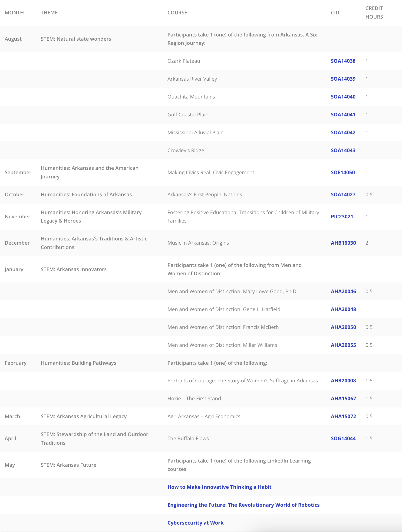Click 'Engineering the Future' robotics course link

point(243,505)
